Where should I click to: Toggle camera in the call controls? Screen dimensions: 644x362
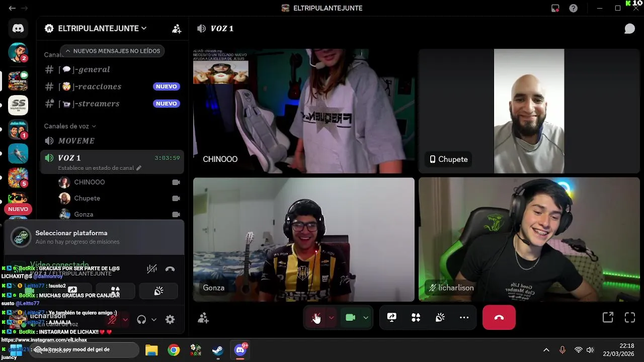[x=351, y=318]
